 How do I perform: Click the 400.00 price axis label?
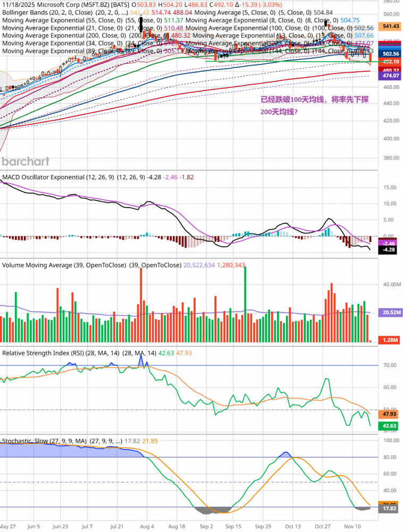[391, 139]
